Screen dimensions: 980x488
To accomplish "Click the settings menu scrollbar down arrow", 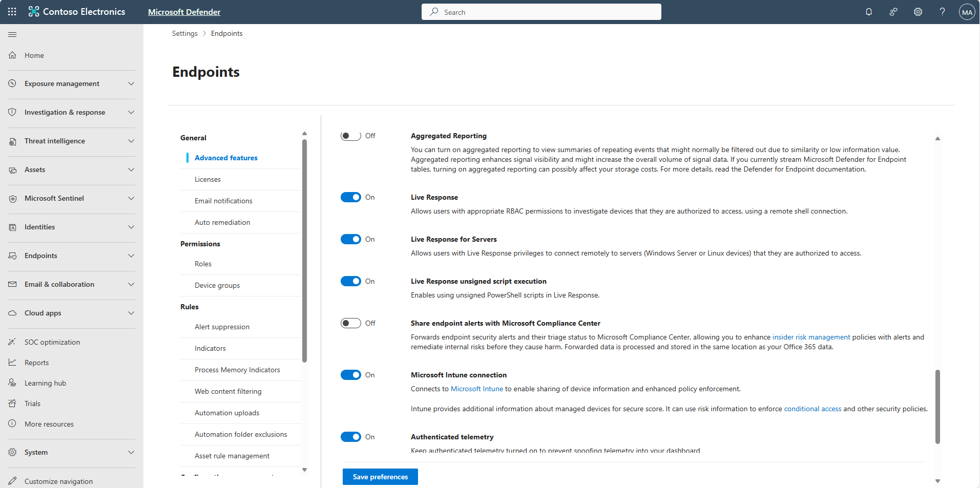I will coord(304,470).
